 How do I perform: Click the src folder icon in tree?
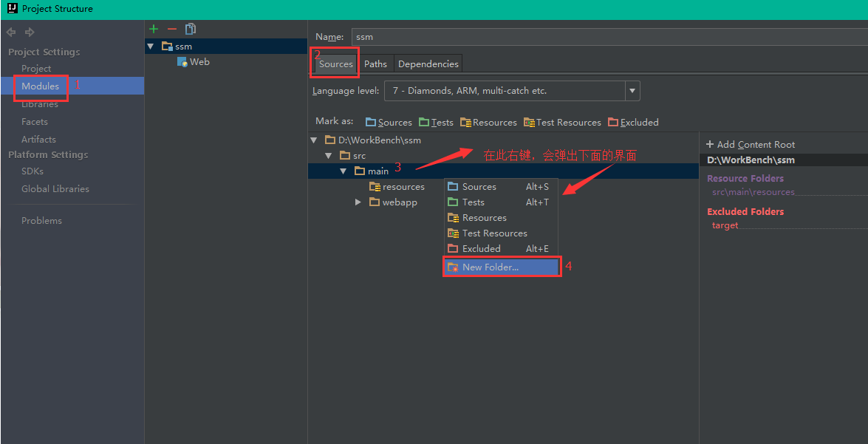click(344, 156)
